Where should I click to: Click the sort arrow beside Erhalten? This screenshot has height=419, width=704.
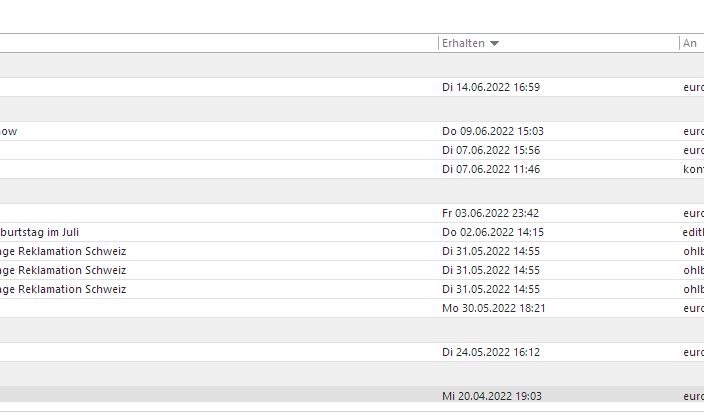click(x=495, y=44)
